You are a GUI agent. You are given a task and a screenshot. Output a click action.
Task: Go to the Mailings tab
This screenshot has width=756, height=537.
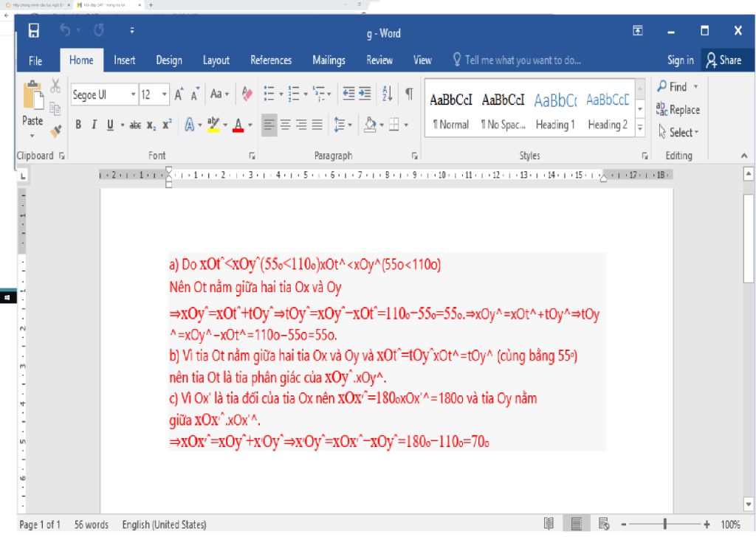[329, 60]
